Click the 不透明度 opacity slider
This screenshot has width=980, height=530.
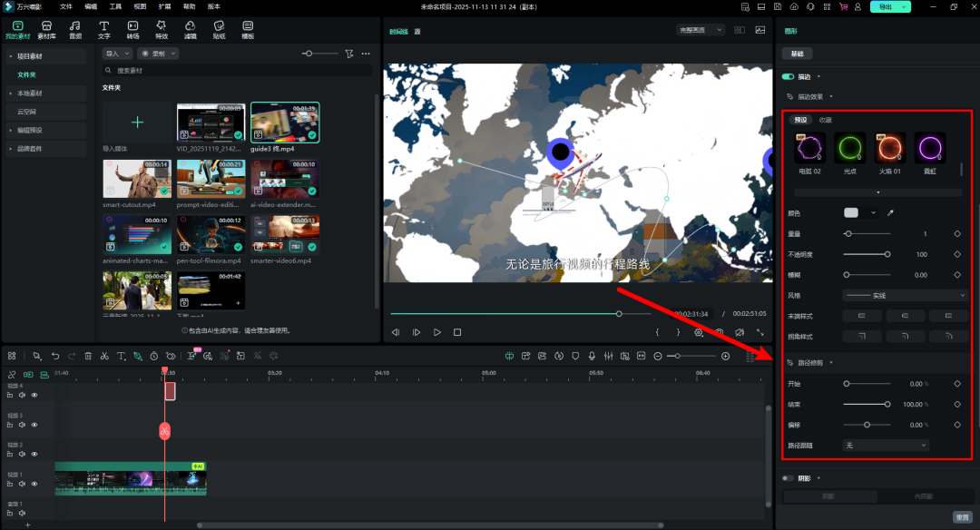(866, 254)
